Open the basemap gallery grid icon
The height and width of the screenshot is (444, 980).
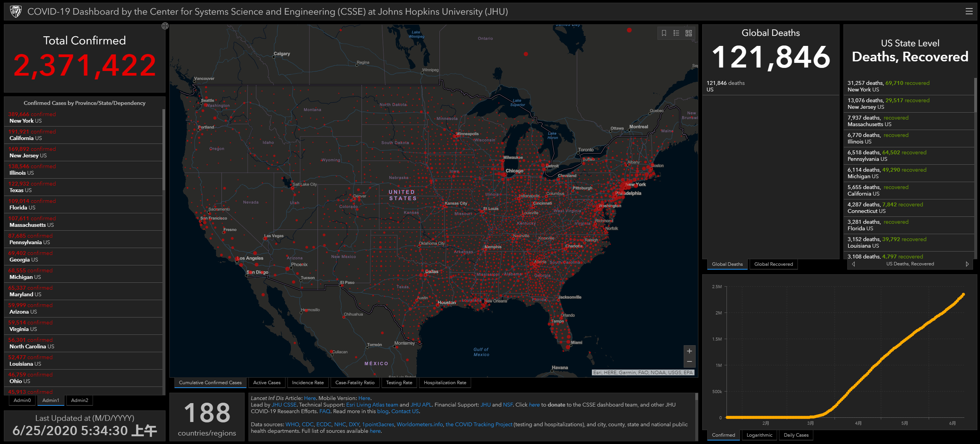pos(689,33)
